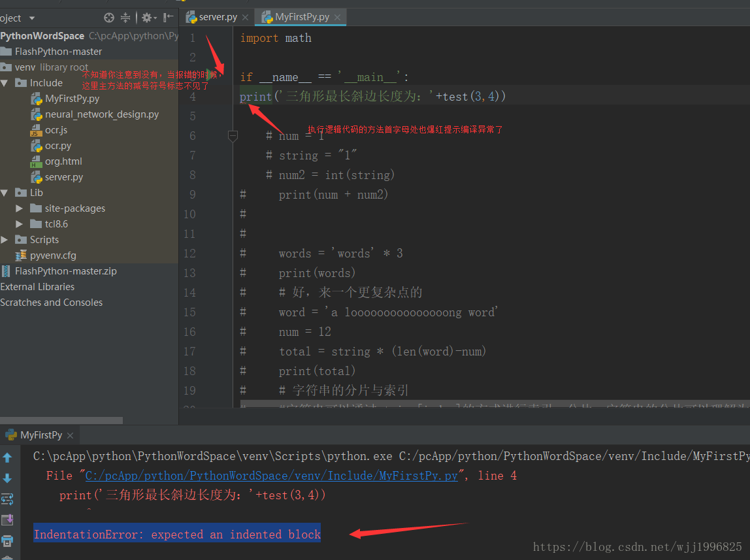Click the Python icon on the MyFirstPy run tab
Viewport: 750px width, 560px height.
coord(11,435)
